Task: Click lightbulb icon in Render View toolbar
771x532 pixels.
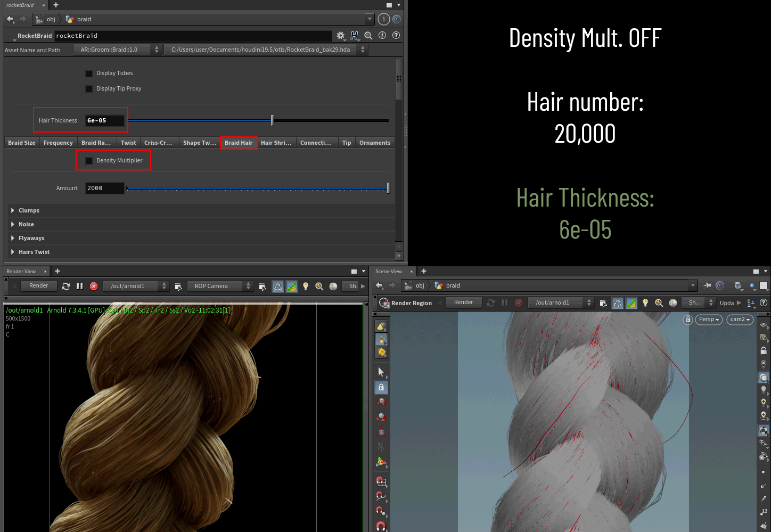Action: pos(306,286)
